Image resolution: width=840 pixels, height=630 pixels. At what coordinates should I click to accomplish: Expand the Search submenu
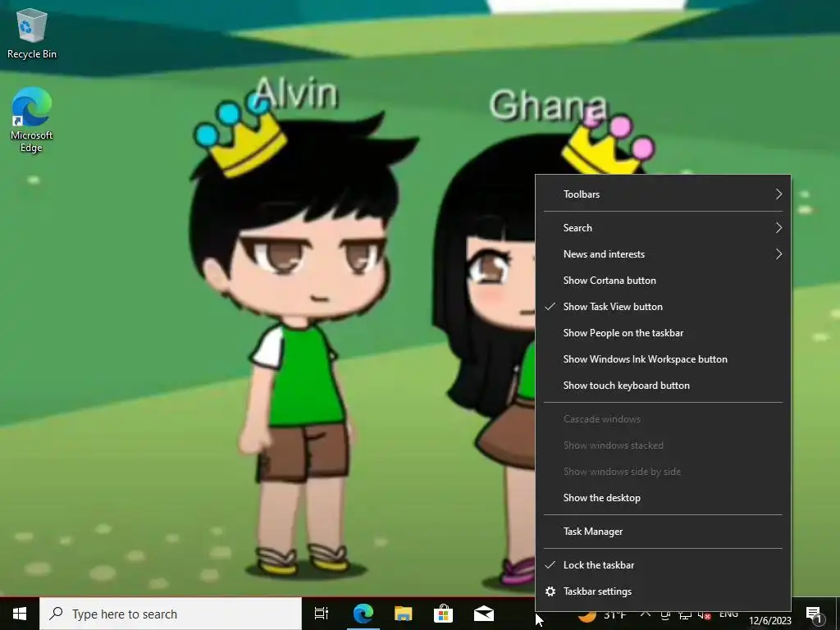click(663, 228)
